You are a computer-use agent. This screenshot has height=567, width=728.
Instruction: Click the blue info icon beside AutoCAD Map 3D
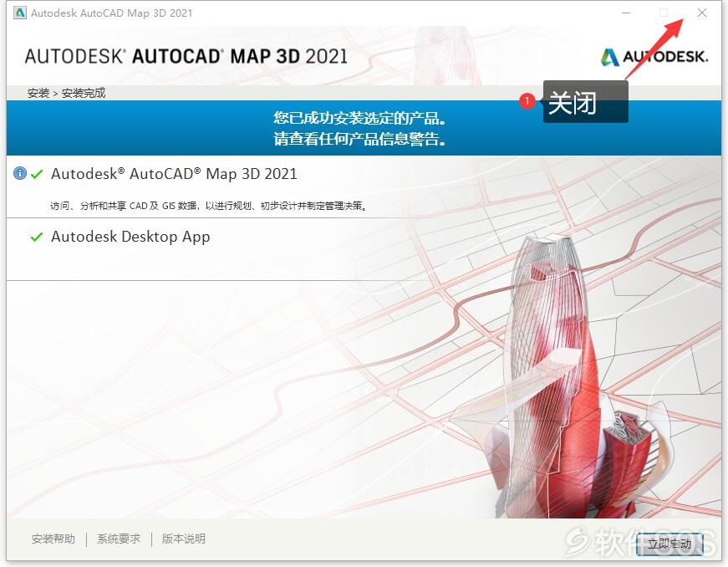[x=19, y=173]
